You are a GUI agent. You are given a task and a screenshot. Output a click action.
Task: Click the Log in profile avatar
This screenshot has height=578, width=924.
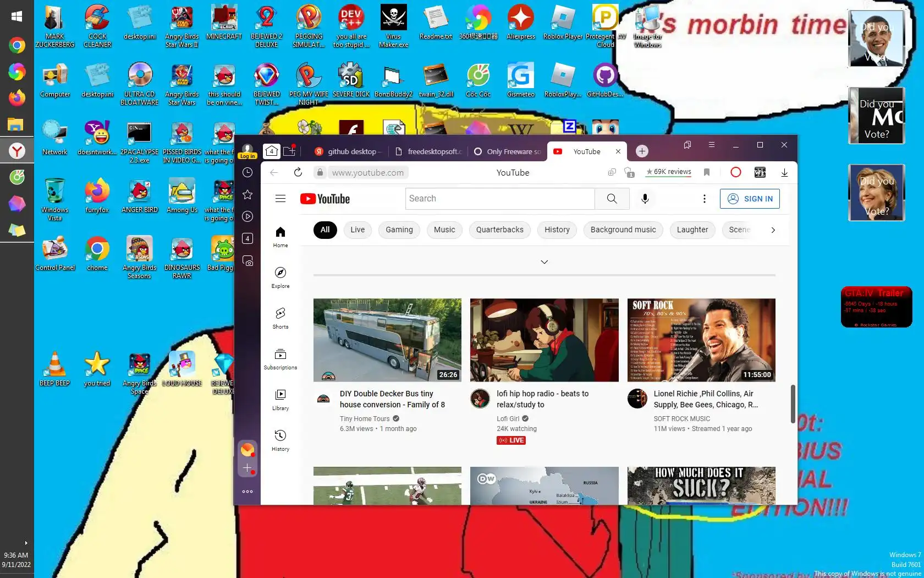pos(248,151)
